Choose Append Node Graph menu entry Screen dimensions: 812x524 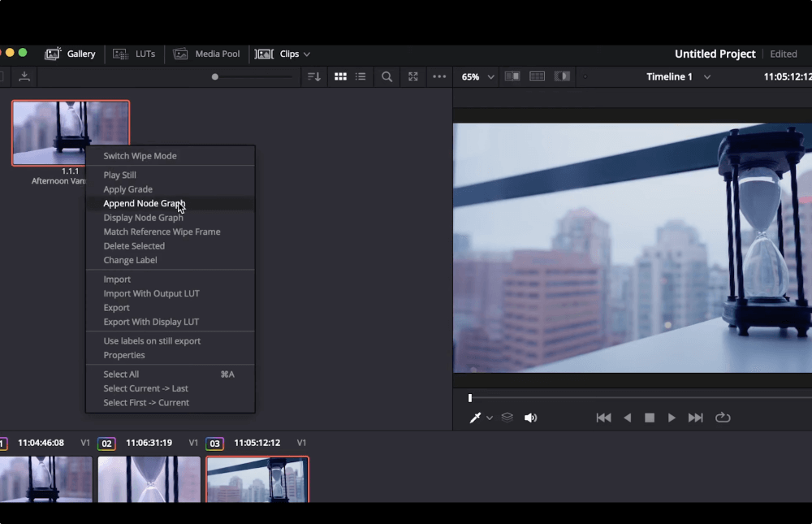tap(171, 203)
